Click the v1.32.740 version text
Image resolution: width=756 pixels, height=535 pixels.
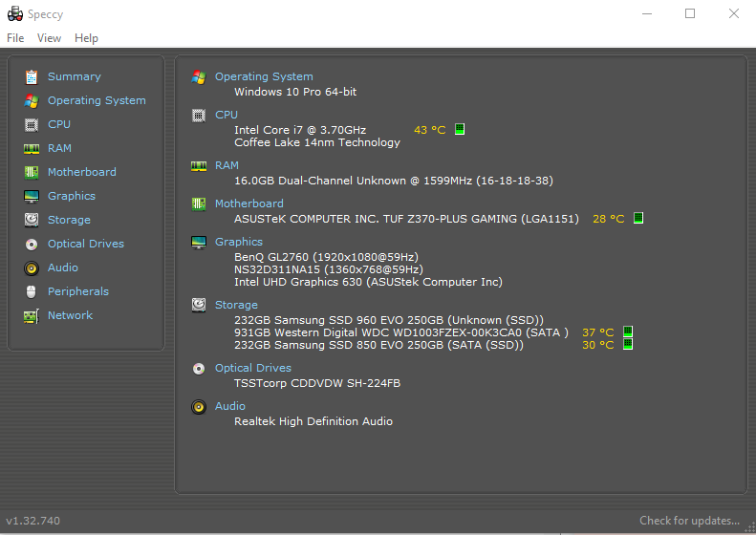[x=33, y=521]
